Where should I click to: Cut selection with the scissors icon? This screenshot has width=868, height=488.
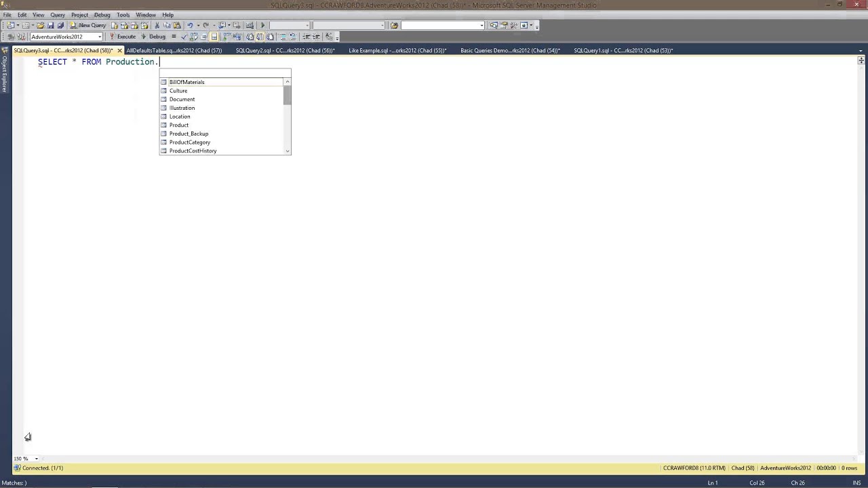click(x=157, y=25)
